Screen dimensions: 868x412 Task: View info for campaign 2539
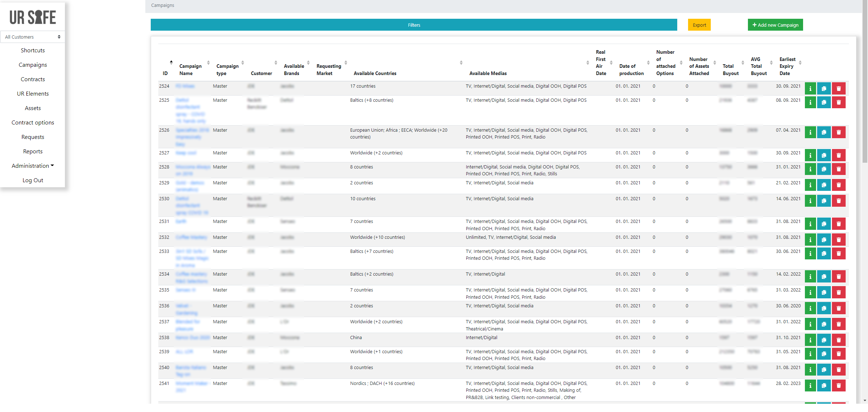pyautogui.click(x=810, y=354)
